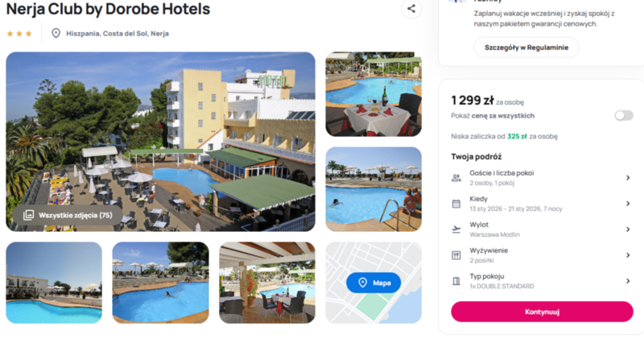This screenshot has height=347, width=644.
Task: Click the gallery icon in Wszystkie zdjęcia
Action: tap(28, 215)
